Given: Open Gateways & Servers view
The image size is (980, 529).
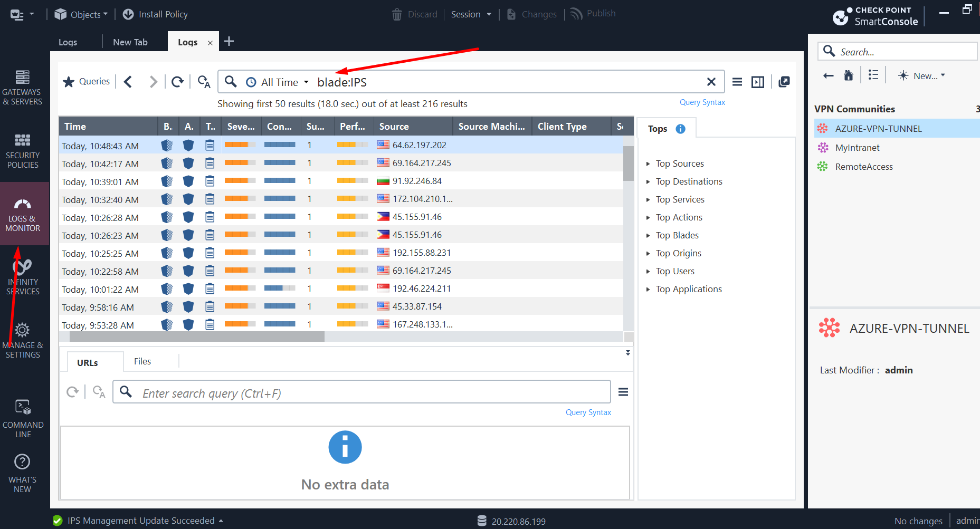Looking at the screenshot, I should pos(23,87).
